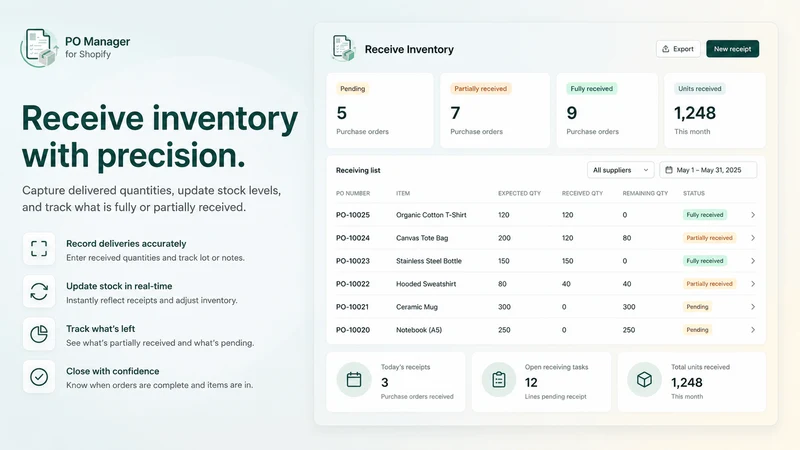Click Fully received badge on PO-10025
This screenshot has height=450, width=800.
[x=705, y=215]
